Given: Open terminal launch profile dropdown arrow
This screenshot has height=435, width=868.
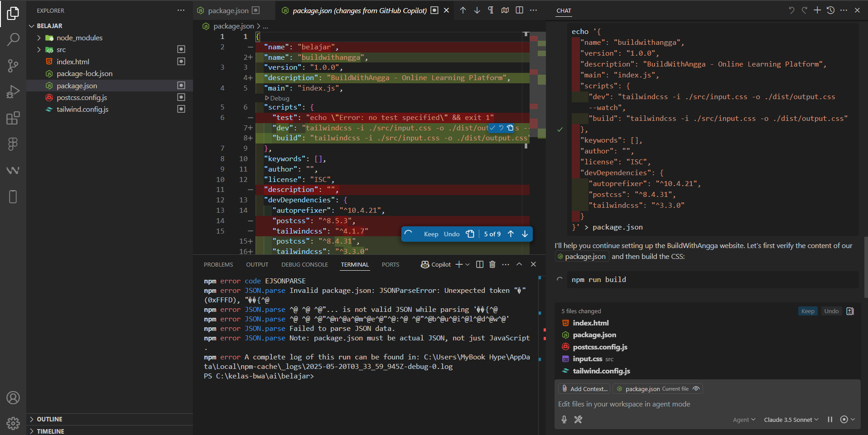Looking at the screenshot, I should pos(468,264).
